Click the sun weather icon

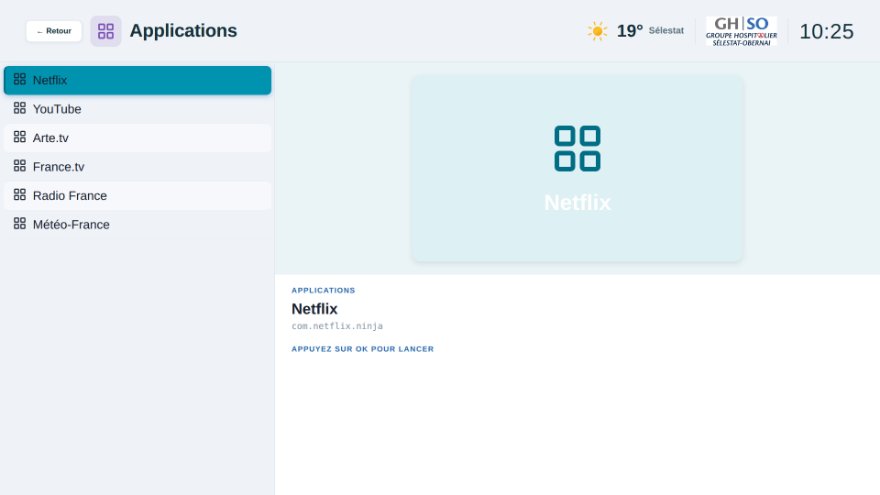(597, 31)
